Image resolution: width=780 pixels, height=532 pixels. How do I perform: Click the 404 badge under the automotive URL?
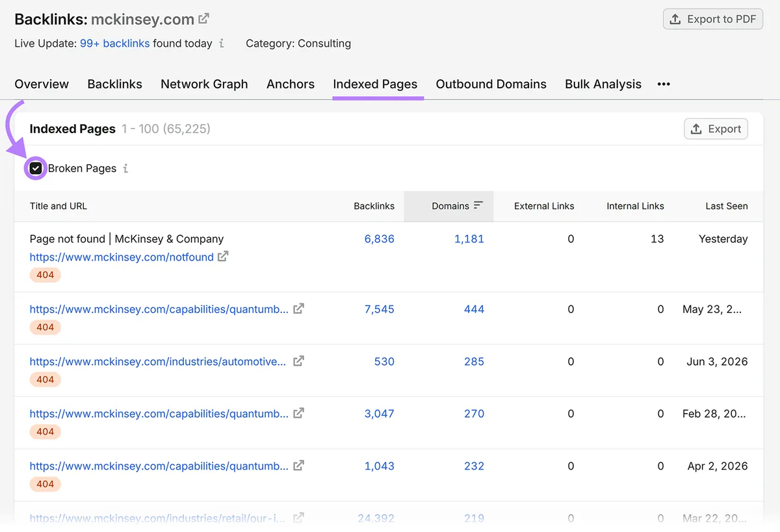coord(45,379)
